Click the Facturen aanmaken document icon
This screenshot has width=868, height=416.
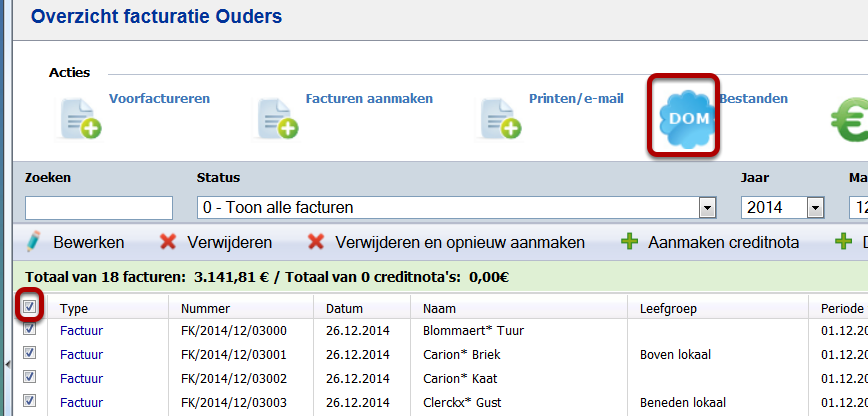click(x=277, y=119)
